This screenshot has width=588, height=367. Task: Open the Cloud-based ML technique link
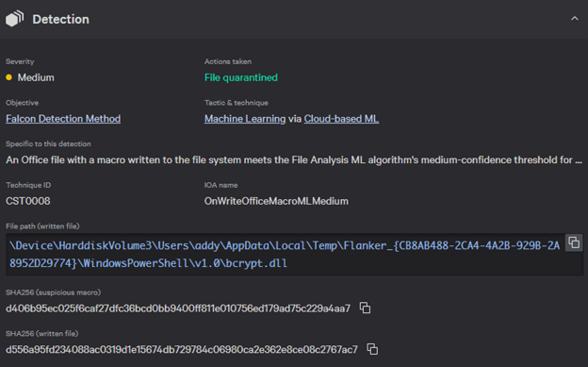pos(341,119)
